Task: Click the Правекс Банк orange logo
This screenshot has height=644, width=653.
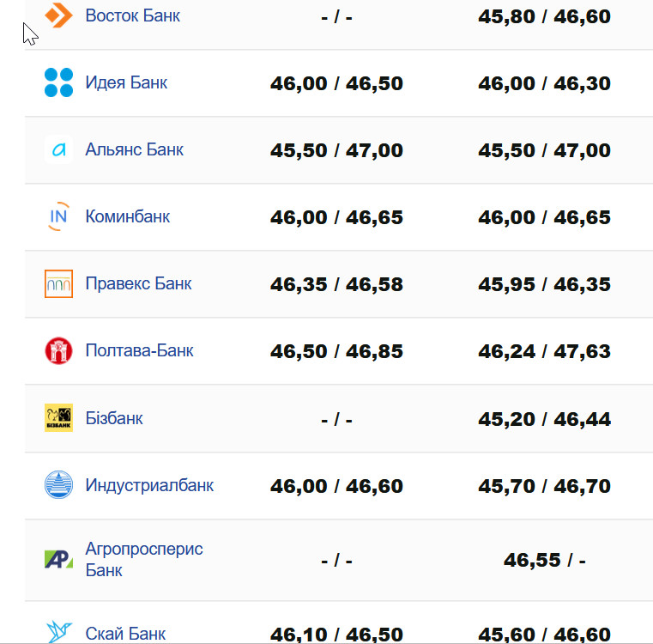Action: pyautogui.click(x=58, y=283)
